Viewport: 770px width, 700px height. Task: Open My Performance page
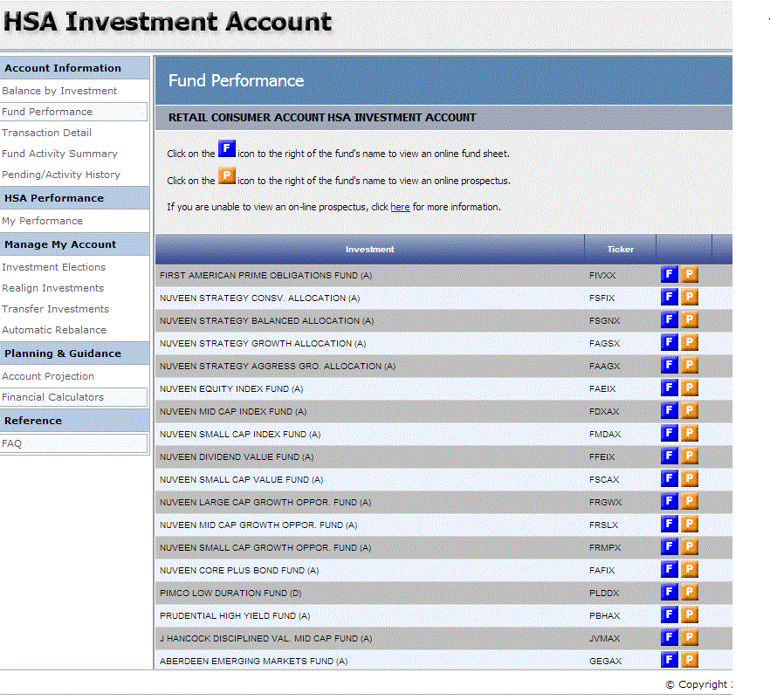click(x=42, y=221)
